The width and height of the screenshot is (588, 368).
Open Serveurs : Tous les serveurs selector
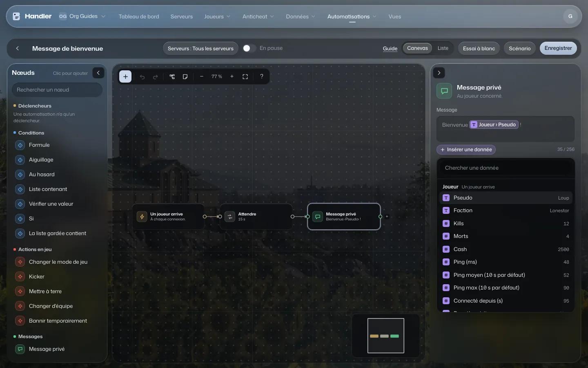pyautogui.click(x=200, y=48)
